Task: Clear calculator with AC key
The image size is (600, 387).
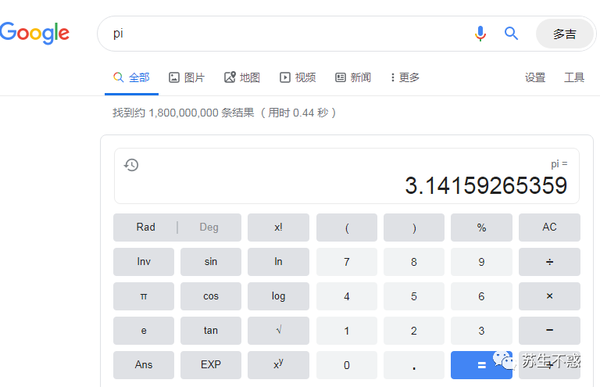Action: [549, 227]
